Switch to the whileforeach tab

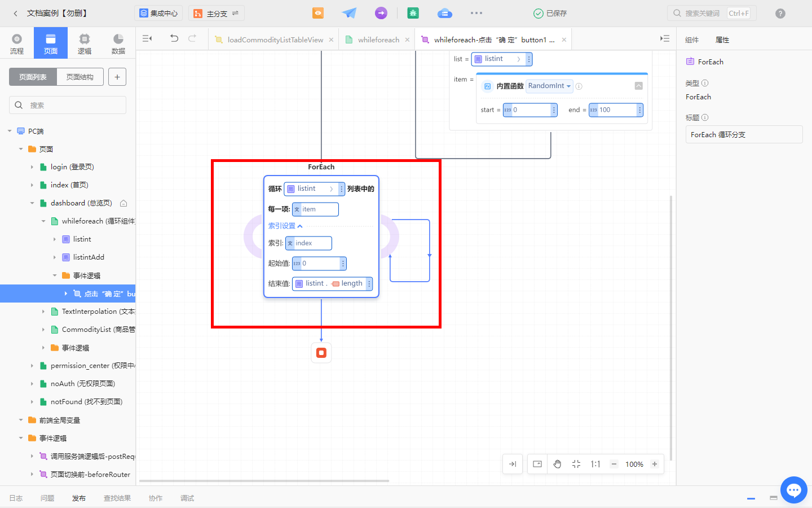point(378,40)
